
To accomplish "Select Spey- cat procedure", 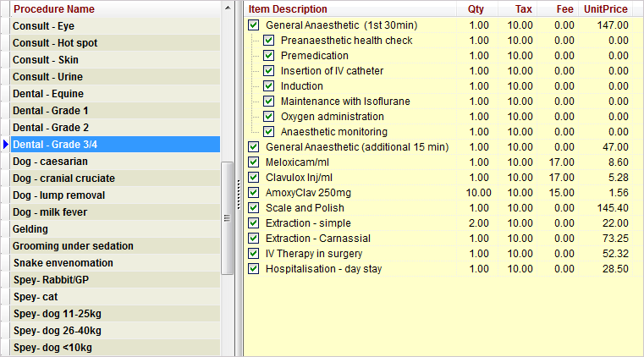I will [x=35, y=297].
